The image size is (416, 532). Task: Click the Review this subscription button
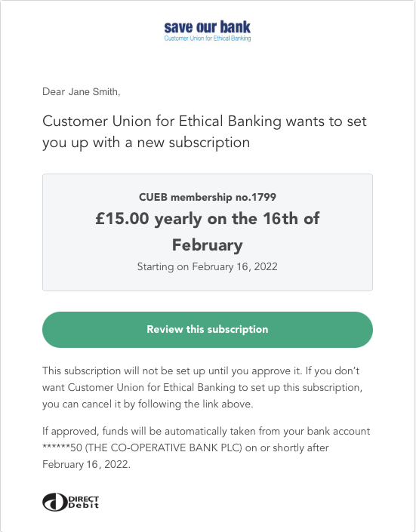pyautogui.click(x=208, y=330)
